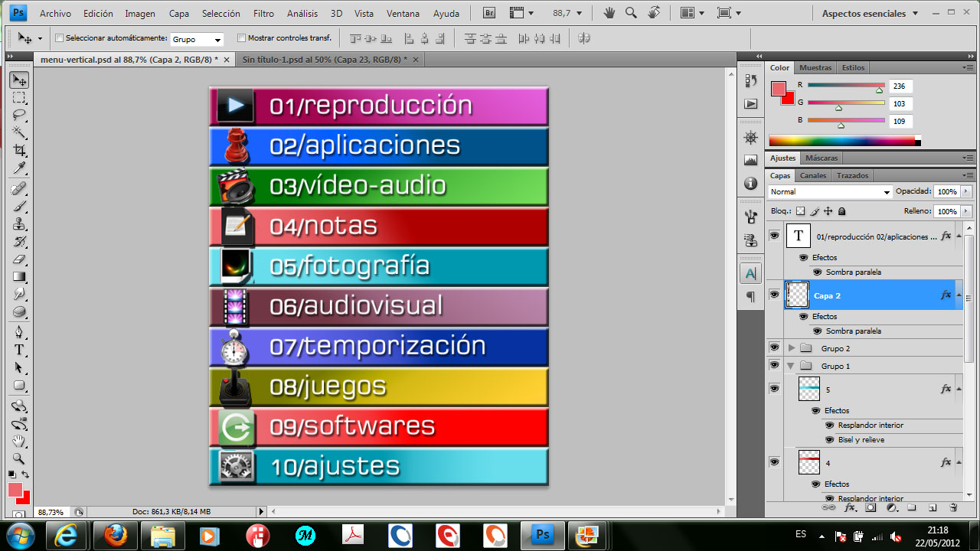Select the Crop tool

tap(19, 151)
